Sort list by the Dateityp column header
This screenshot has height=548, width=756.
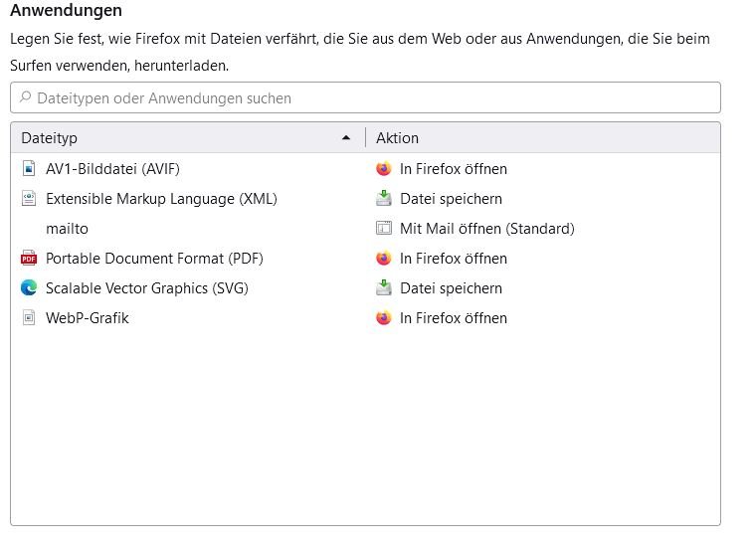pyautogui.click(x=188, y=138)
